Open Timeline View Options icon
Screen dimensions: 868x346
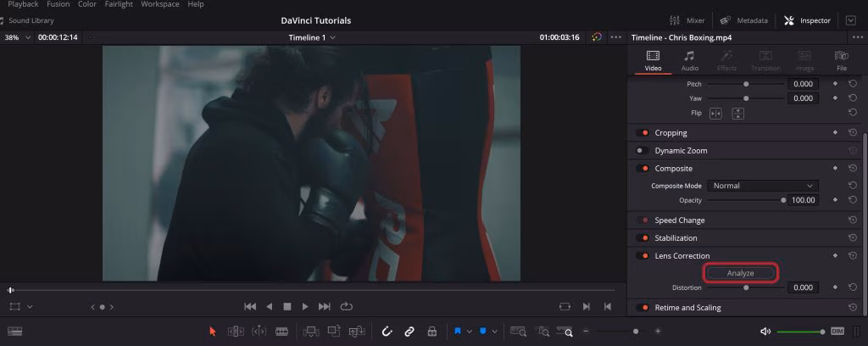point(14,331)
